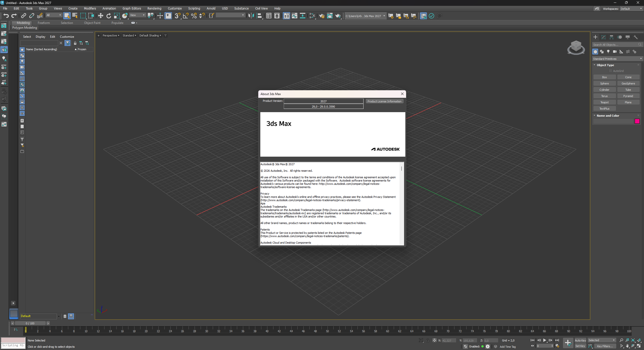Open the Mirror tool

[251, 16]
